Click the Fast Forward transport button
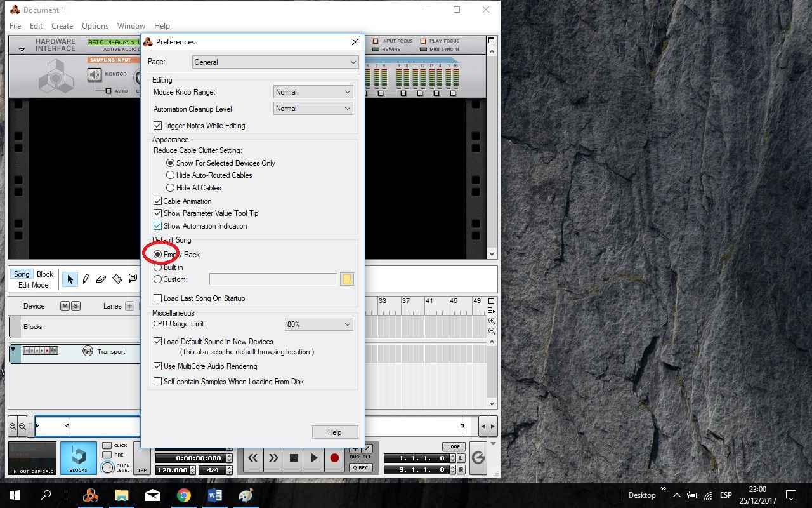Viewport: 812px width, 508px height. point(273,458)
